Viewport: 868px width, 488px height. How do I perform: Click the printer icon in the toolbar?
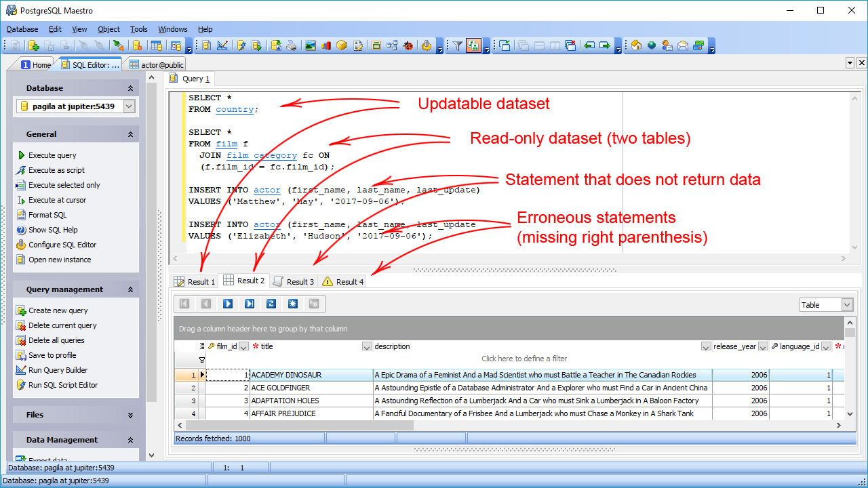pos(291,46)
